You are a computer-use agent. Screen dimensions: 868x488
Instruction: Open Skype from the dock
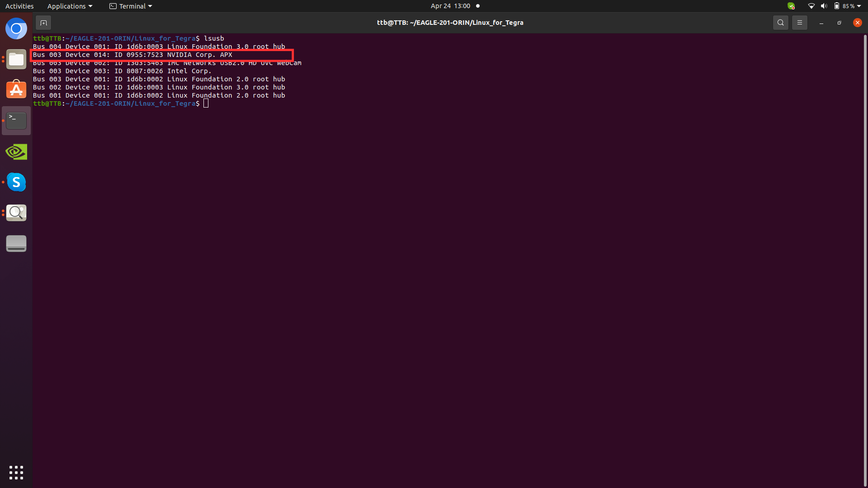[x=16, y=182]
